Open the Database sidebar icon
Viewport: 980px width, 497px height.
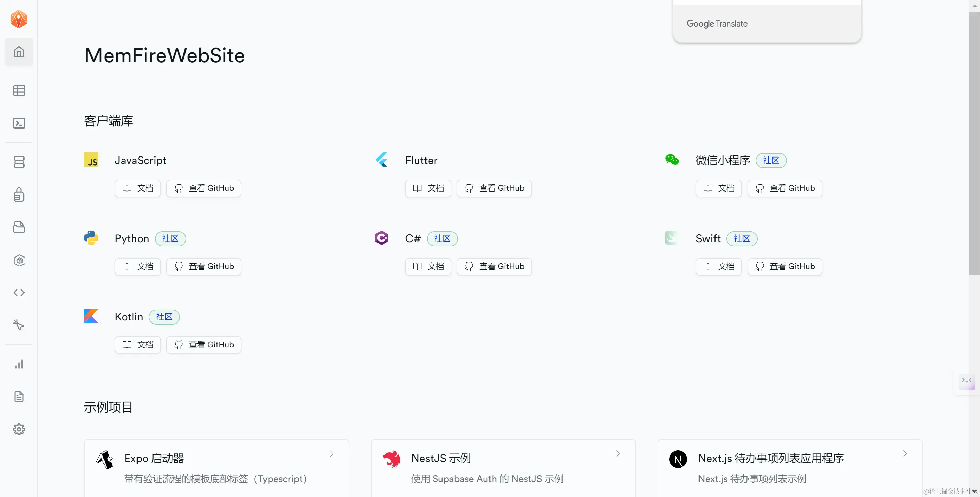[19, 162]
